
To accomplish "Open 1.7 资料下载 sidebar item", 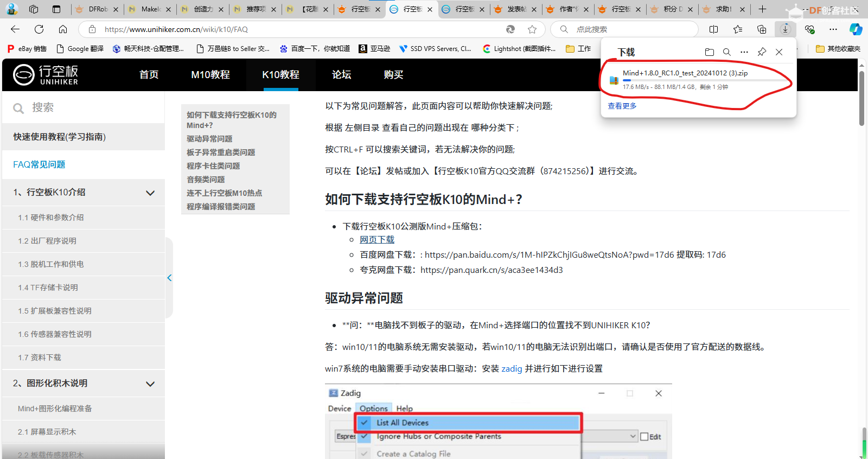I will click(x=84, y=358).
